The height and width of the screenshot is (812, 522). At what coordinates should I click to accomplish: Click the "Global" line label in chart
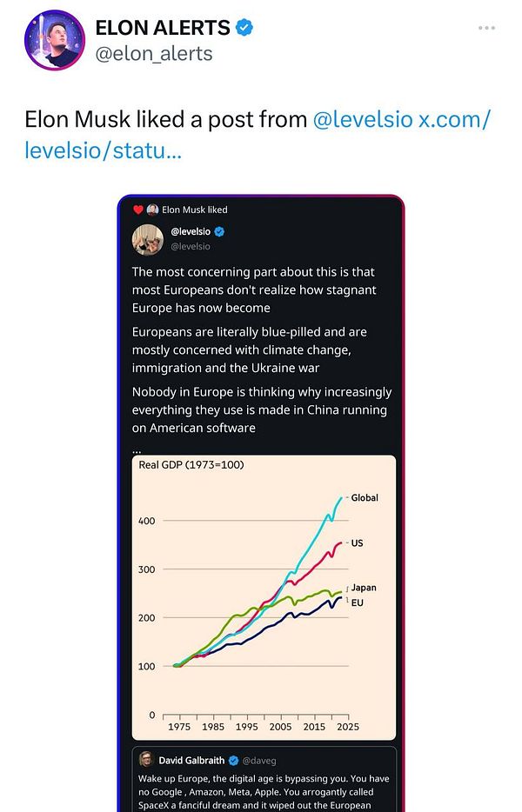[364, 498]
